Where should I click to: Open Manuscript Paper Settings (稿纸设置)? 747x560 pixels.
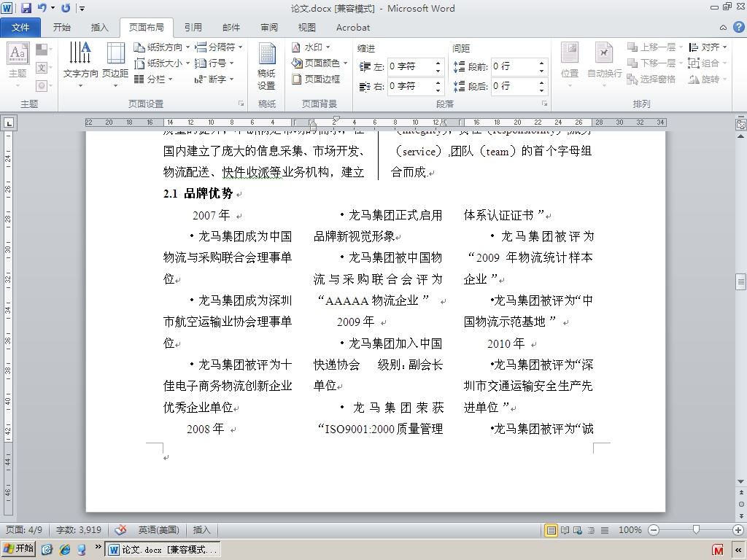(x=267, y=66)
